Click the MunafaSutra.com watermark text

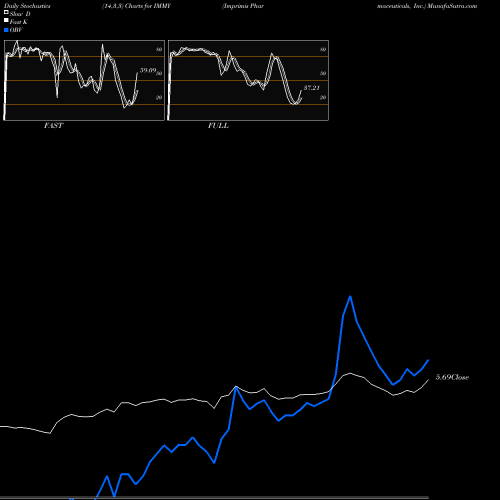[x=452, y=6]
